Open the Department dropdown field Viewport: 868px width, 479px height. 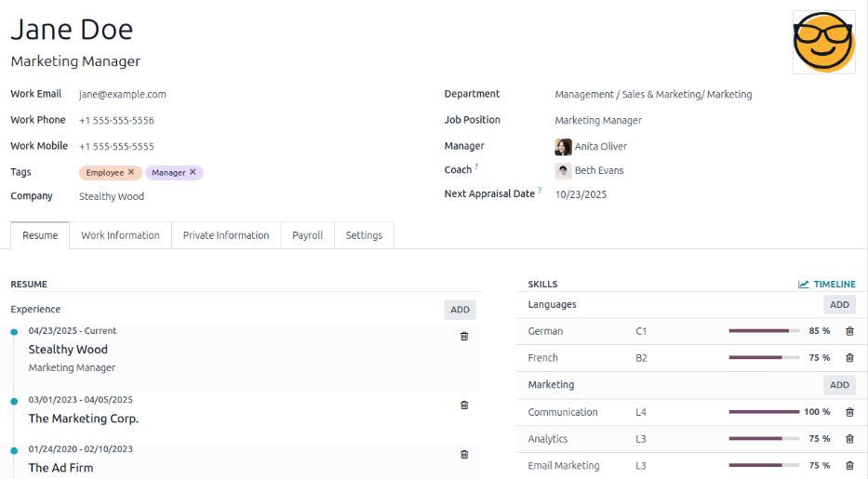[x=653, y=94]
